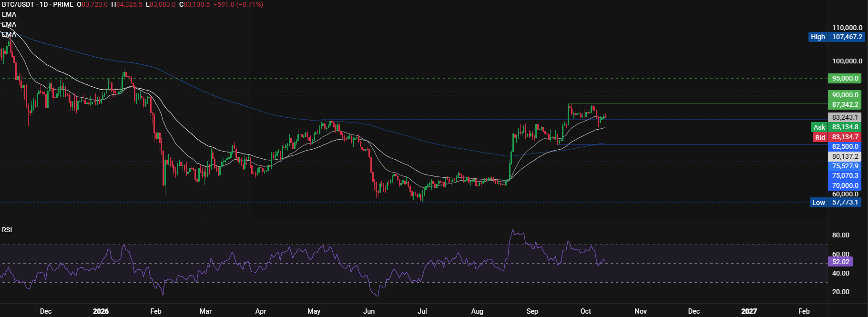This screenshot has height=317, width=868.
Task: Click the Oct label on the time axis
Action: click(x=586, y=311)
